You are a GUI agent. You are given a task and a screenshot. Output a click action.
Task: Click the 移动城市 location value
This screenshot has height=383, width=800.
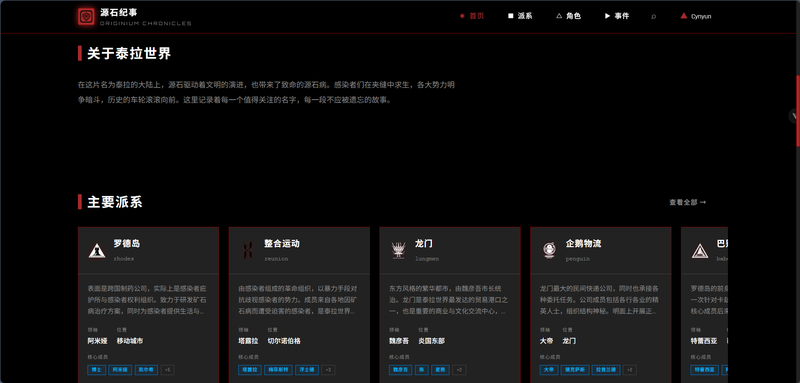click(x=130, y=341)
